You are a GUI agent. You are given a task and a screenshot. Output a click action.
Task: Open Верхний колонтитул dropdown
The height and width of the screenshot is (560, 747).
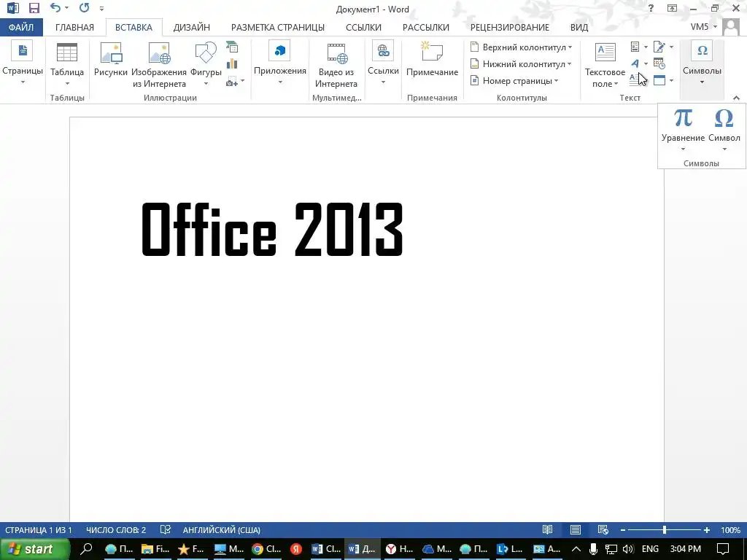[x=521, y=47]
